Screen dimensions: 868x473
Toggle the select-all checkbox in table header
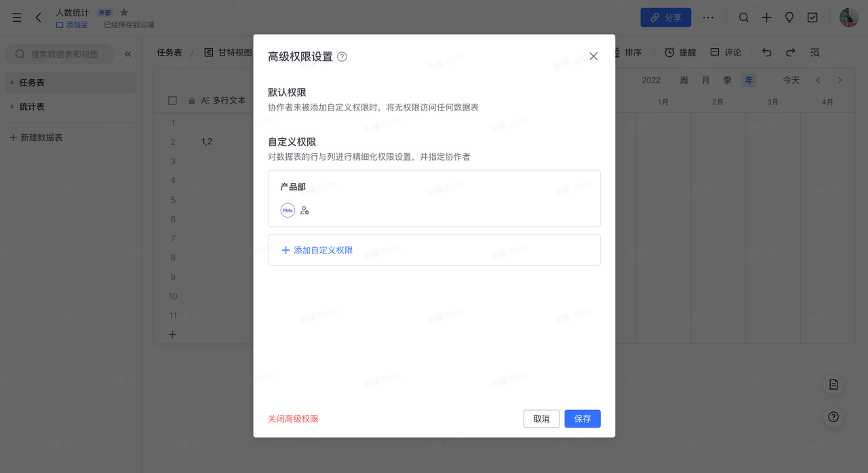coord(172,100)
